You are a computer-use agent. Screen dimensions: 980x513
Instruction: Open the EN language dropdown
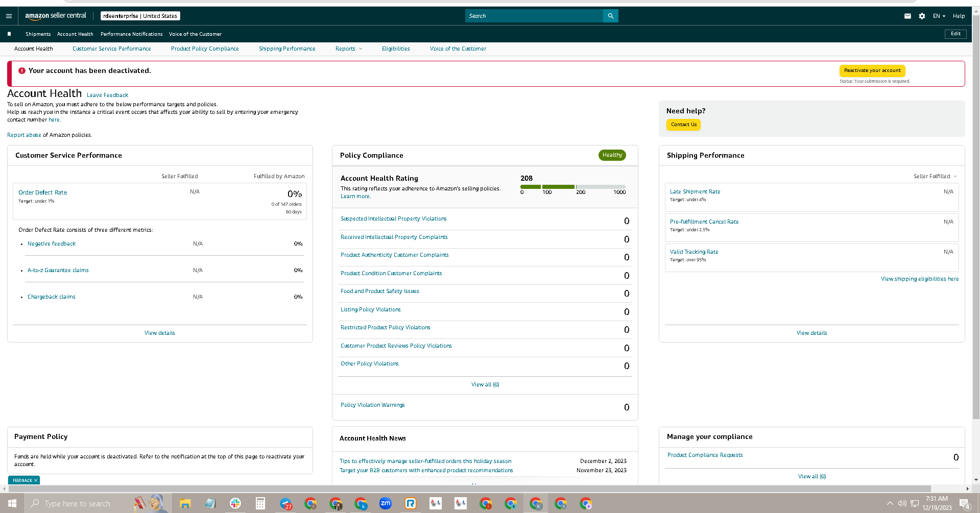click(x=939, y=16)
